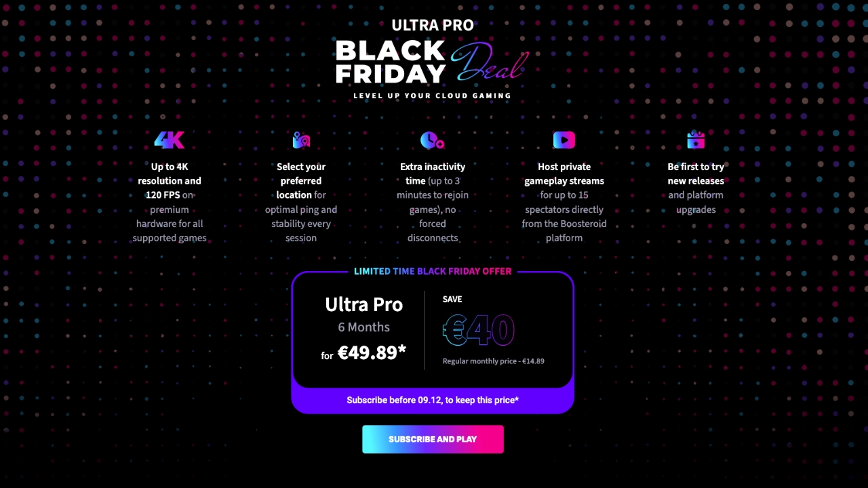Click the SUBSCRIBE AND PLAY button

tap(433, 439)
